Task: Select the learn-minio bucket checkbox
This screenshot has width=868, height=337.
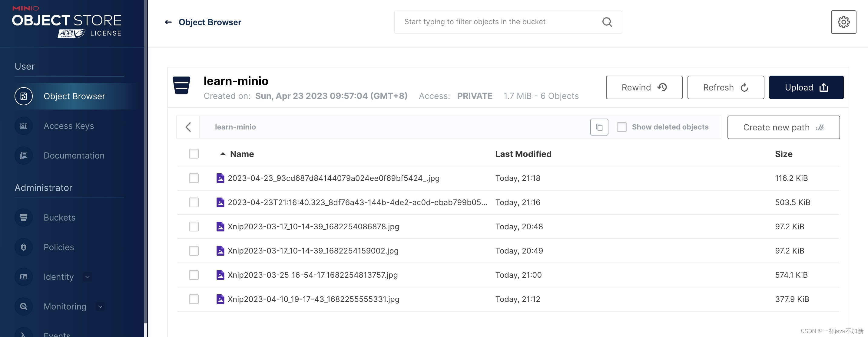Action: (x=194, y=154)
